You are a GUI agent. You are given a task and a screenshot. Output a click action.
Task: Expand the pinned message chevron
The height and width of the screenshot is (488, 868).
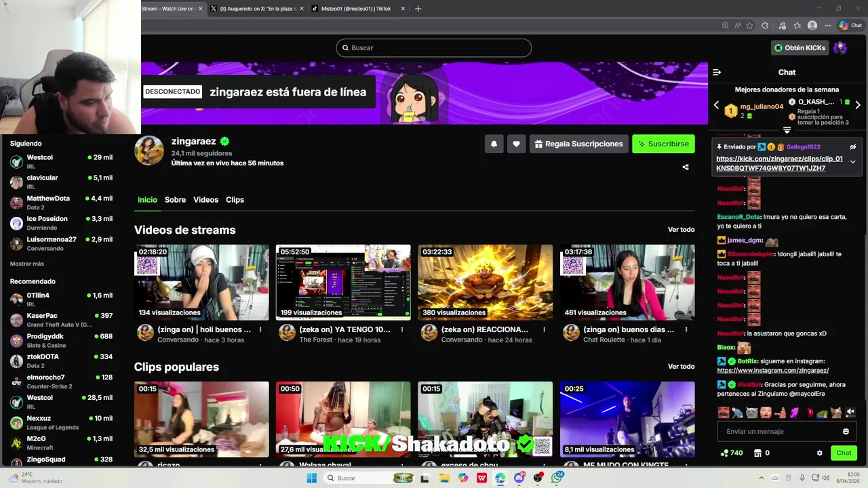click(x=853, y=162)
